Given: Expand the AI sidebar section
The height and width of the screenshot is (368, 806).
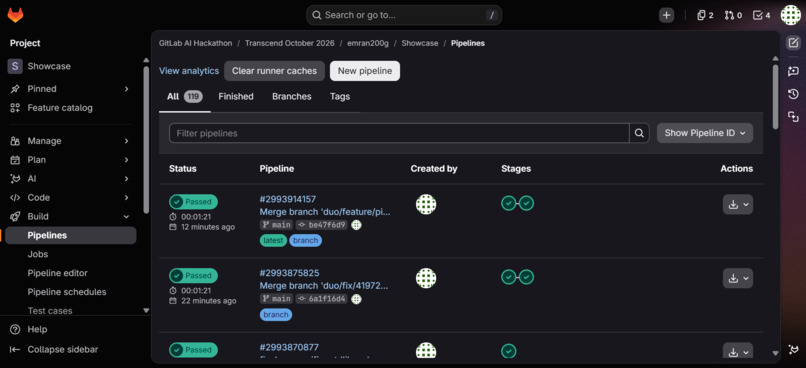Looking at the screenshot, I should 70,179.
